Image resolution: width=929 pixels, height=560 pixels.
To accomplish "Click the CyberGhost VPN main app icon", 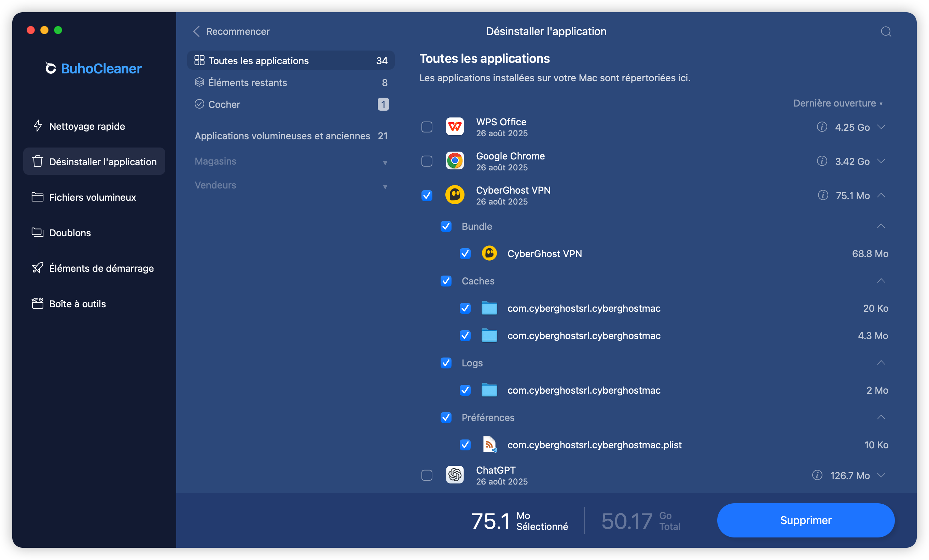I will (x=455, y=195).
